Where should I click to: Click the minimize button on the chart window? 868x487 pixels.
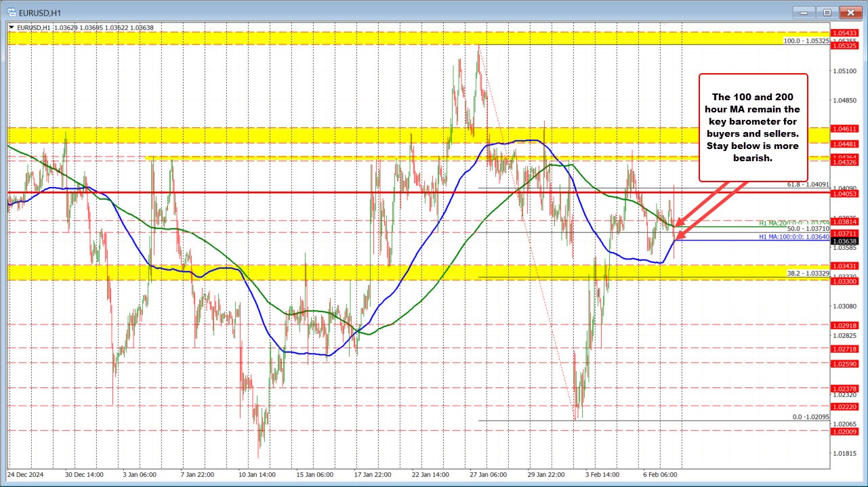click(803, 12)
